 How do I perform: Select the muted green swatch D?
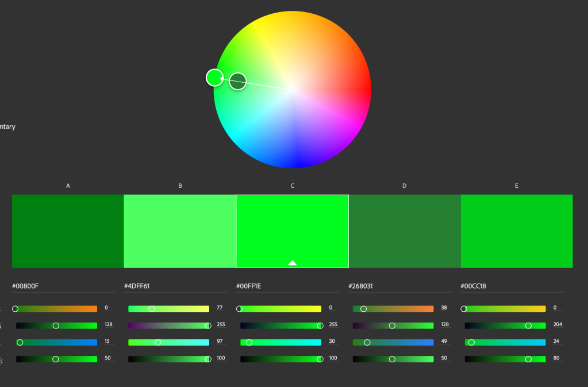pos(405,231)
